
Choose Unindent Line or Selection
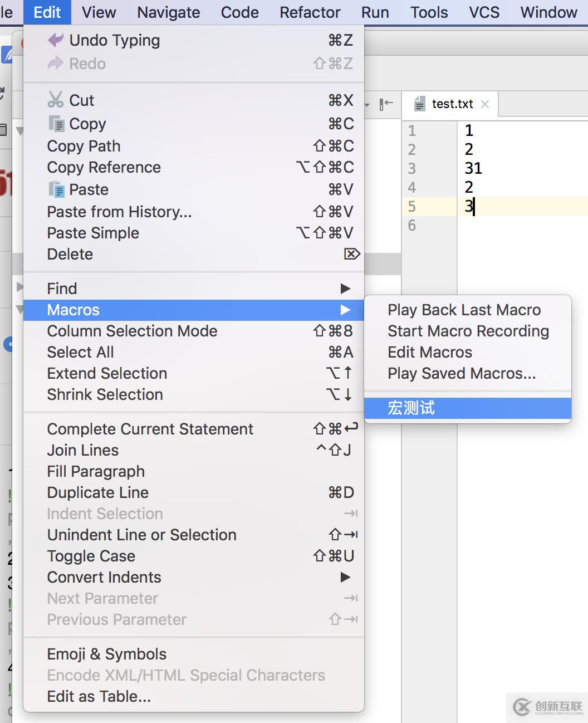[x=194, y=535]
